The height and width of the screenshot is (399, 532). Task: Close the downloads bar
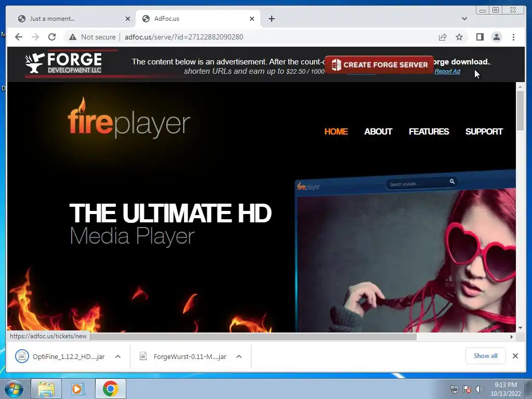(515, 355)
